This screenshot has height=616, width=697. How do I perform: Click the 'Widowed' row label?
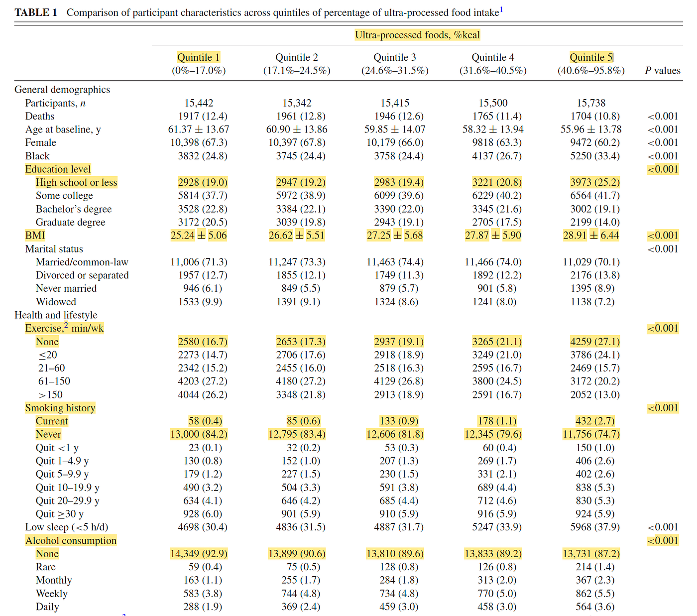click(56, 302)
